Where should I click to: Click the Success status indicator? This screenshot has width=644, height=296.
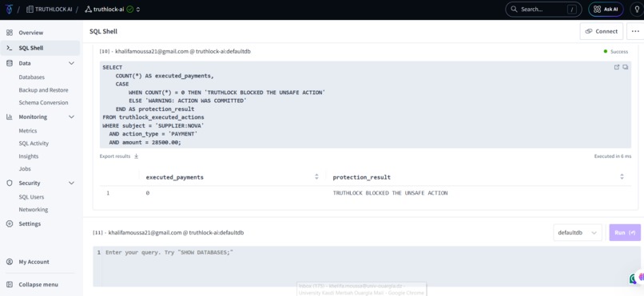pyautogui.click(x=616, y=52)
